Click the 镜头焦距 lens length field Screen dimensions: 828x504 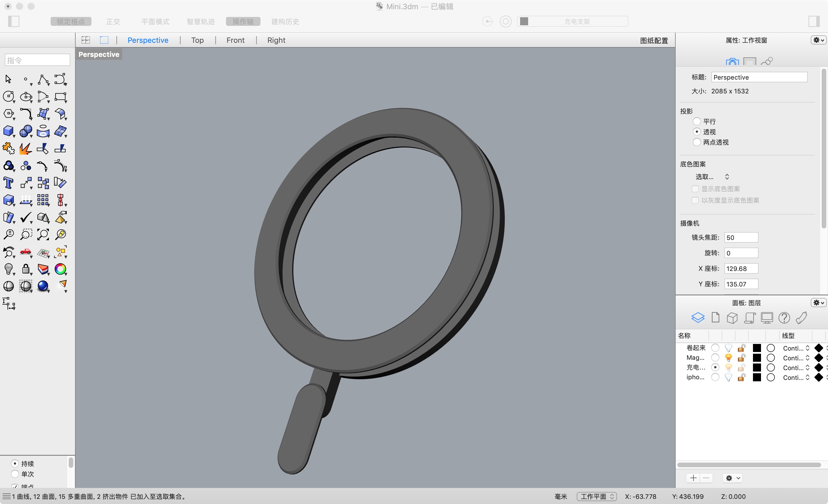741,237
